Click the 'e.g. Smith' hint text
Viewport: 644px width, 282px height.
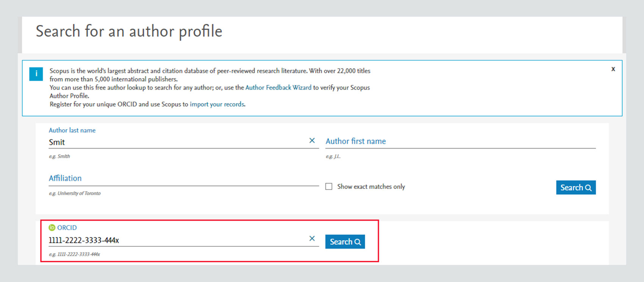[x=59, y=156]
